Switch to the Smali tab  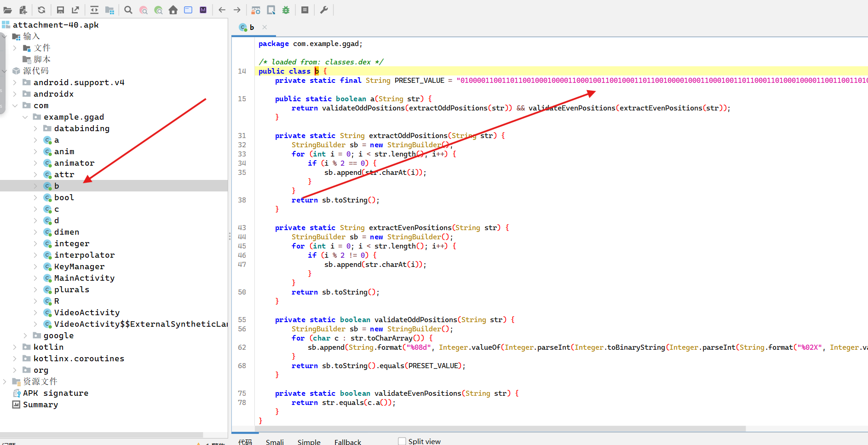(x=275, y=441)
